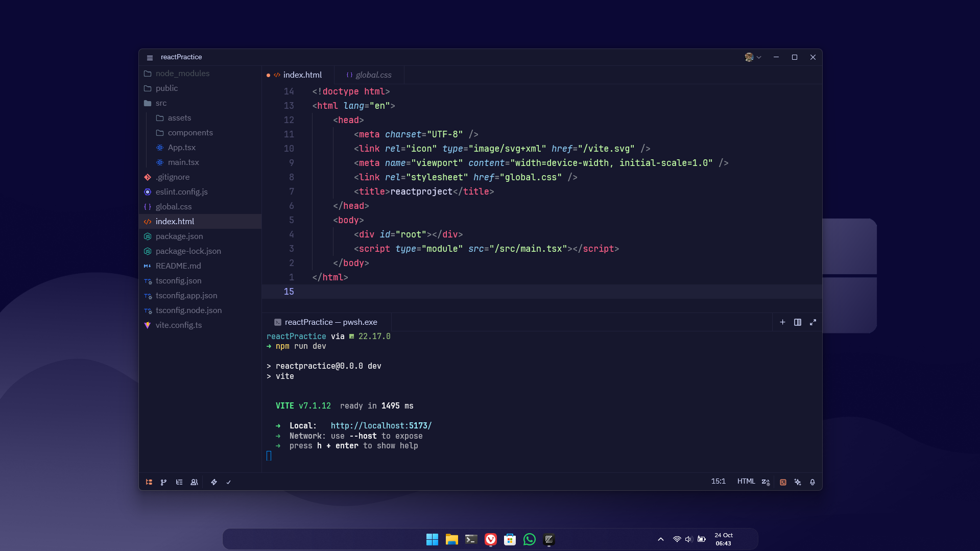Image resolution: width=980 pixels, height=551 pixels.
Task: Open WhatsApp from the taskbar
Action: click(x=529, y=539)
